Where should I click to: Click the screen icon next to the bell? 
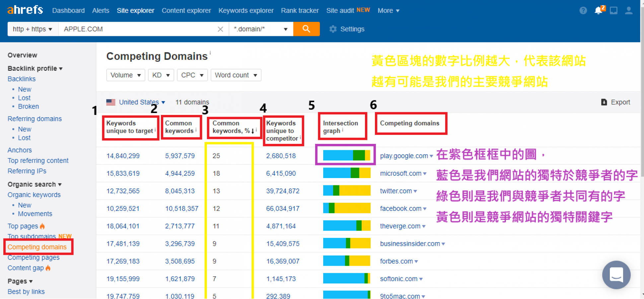click(613, 11)
